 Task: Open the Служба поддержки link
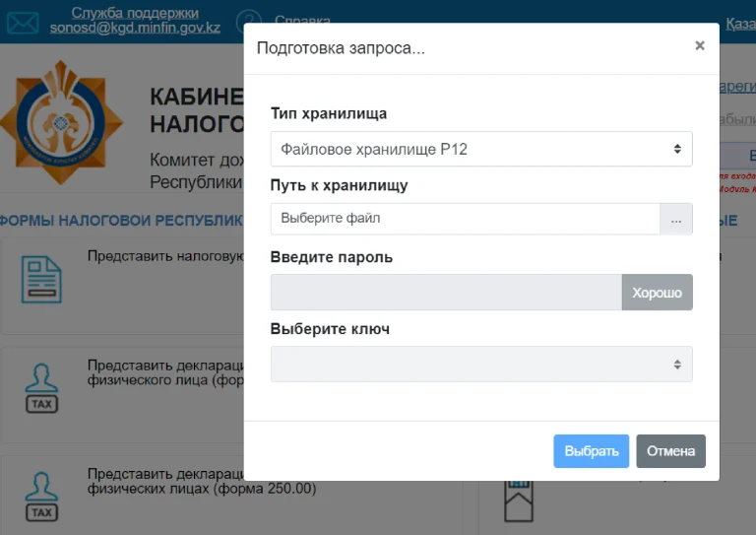click(135, 13)
